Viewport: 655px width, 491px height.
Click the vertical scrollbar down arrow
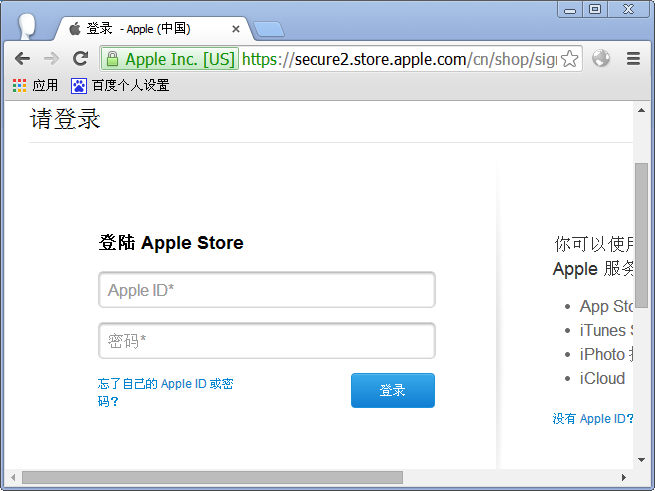pyautogui.click(x=641, y=460)
